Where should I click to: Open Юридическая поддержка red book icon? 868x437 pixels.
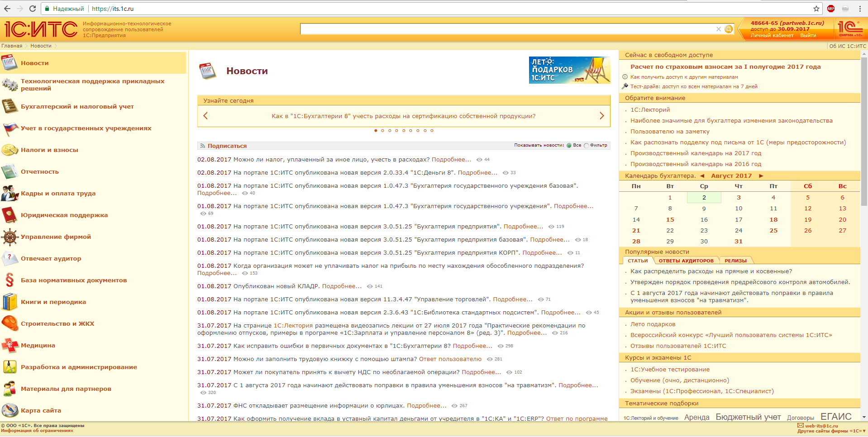click(x=9, y=215)
